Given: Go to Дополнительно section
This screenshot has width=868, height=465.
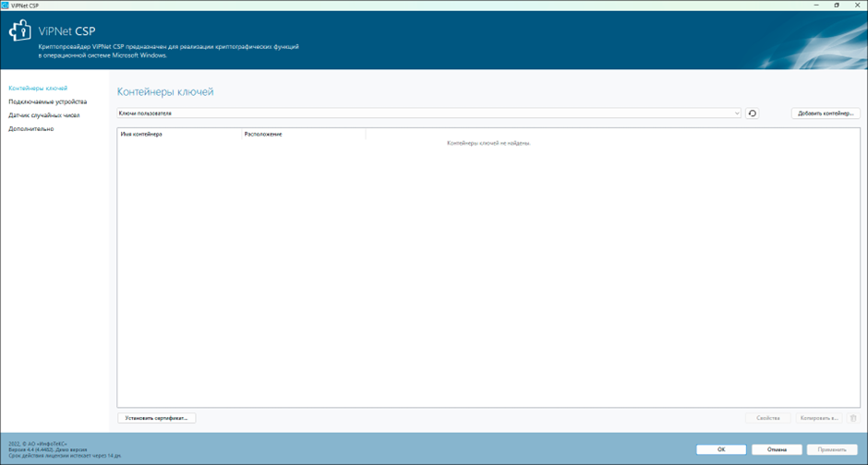Looking at the screenshot, I should (x=31, y=129).
